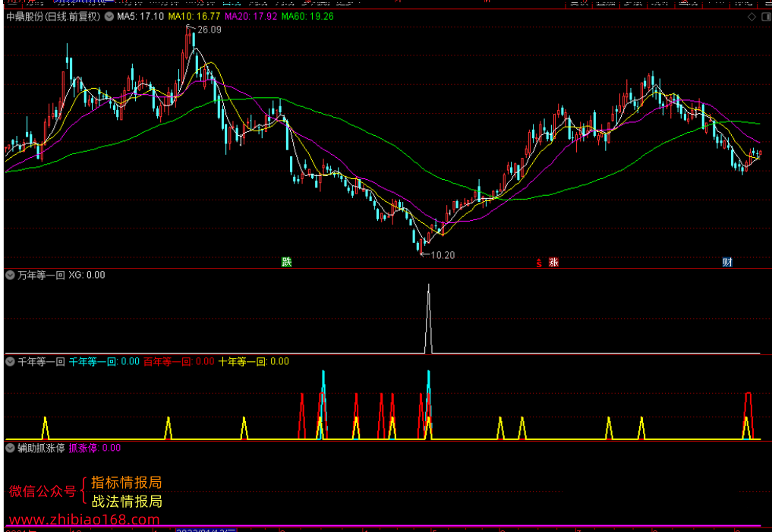This screenshot has width=772, height=532.
Task: Expand the 万年等一回 indicator panel menu arrow
Action: pos(10,275)
